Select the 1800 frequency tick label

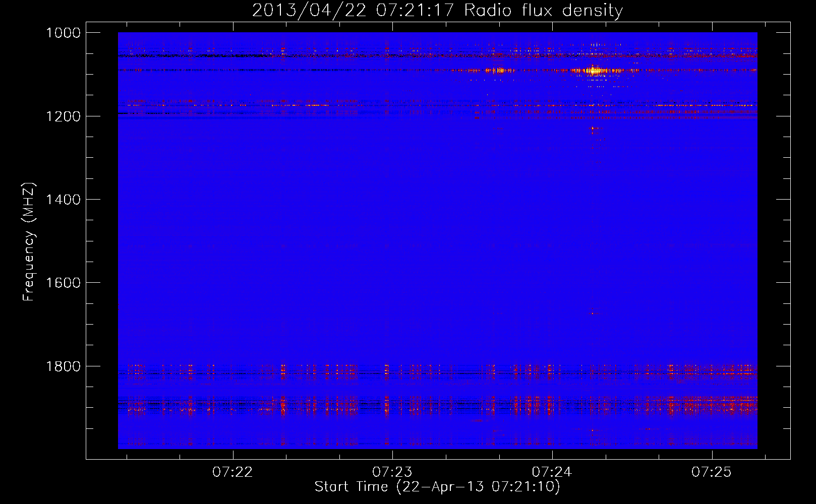(63, 366)
